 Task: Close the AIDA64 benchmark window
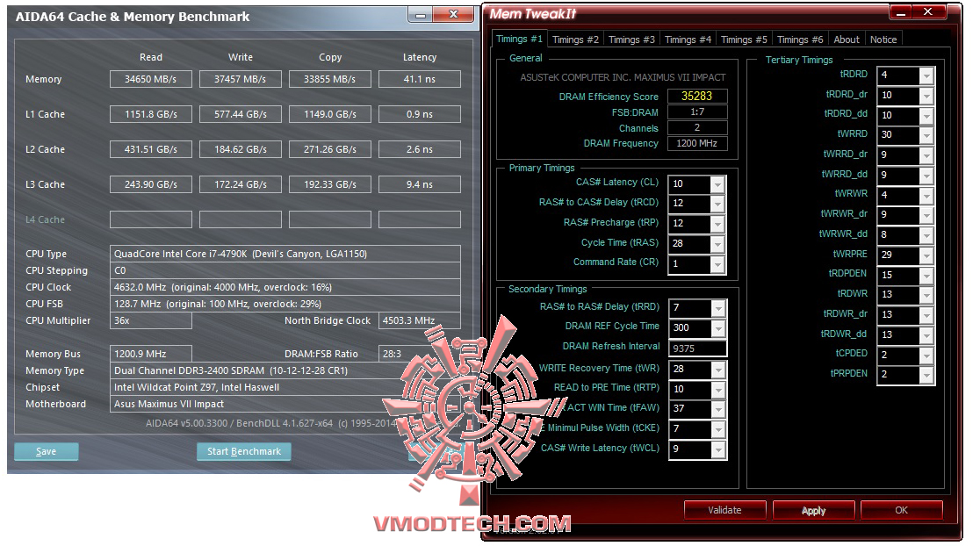[x=454, y=14]
